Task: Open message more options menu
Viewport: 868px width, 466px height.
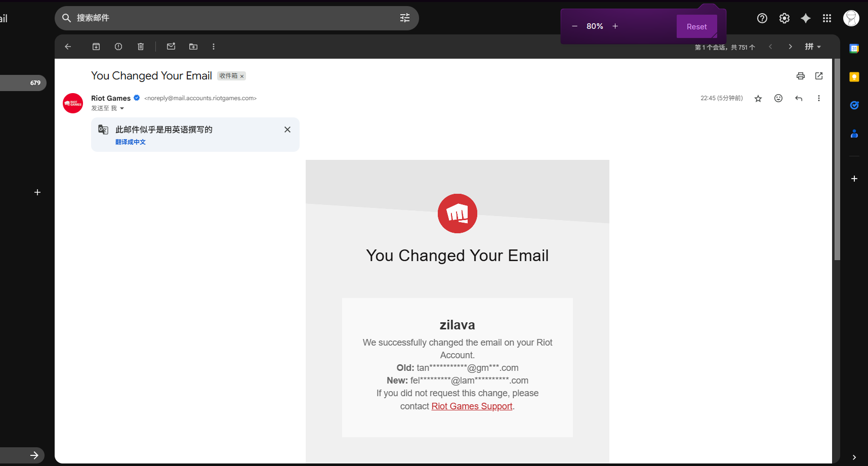Action: click(x=819, y=98)
